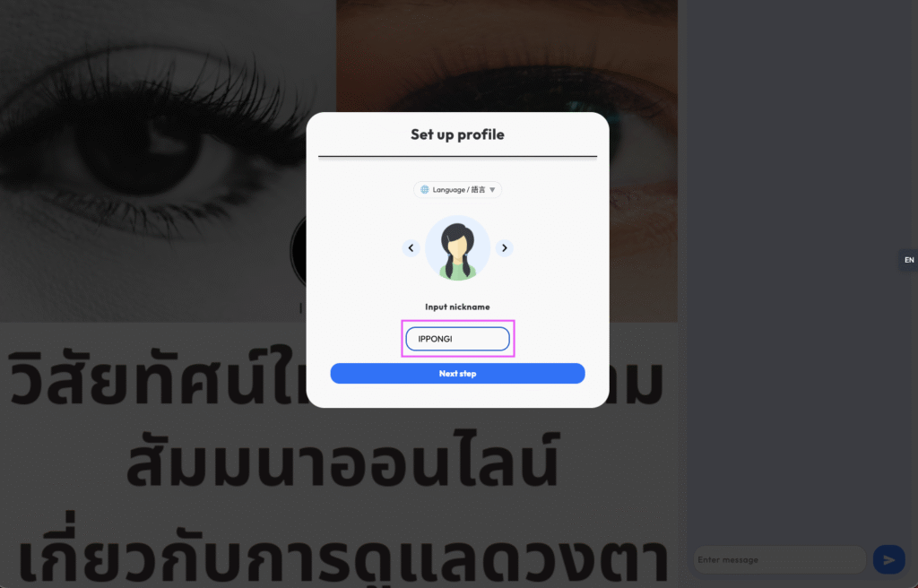Open the EN language tab at right edge
Image resolution: width=918 pixels, height=588 pixels.
pyautogui.click(x=909, y=260)
